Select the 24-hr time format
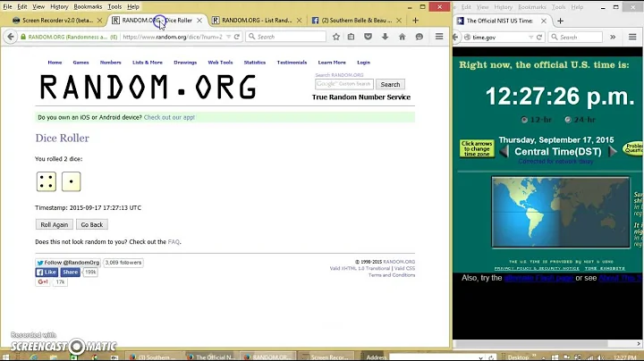This screenshot has width=644, height=361. 568,120
